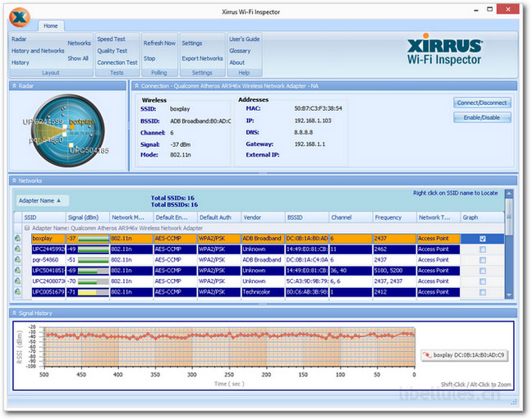This screenshot has width=532, height=420.
Task: Click the Xirrus application orb logo
Action: 20,17
